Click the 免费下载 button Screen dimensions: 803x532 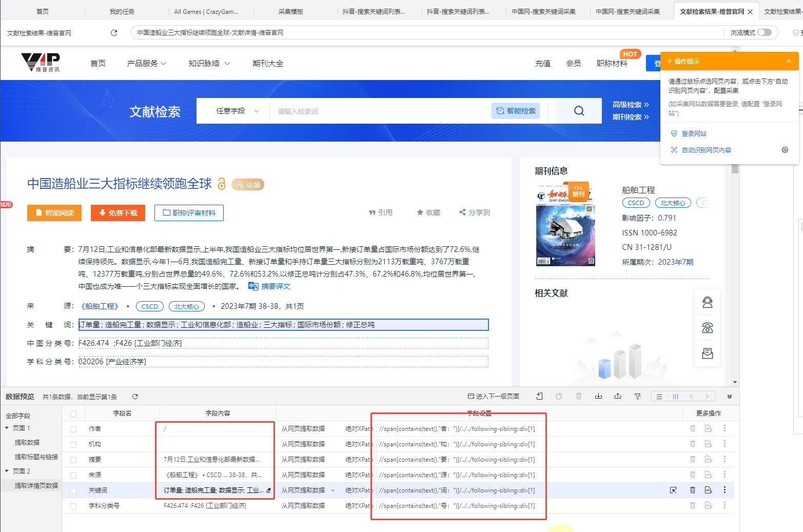[118, 213]
